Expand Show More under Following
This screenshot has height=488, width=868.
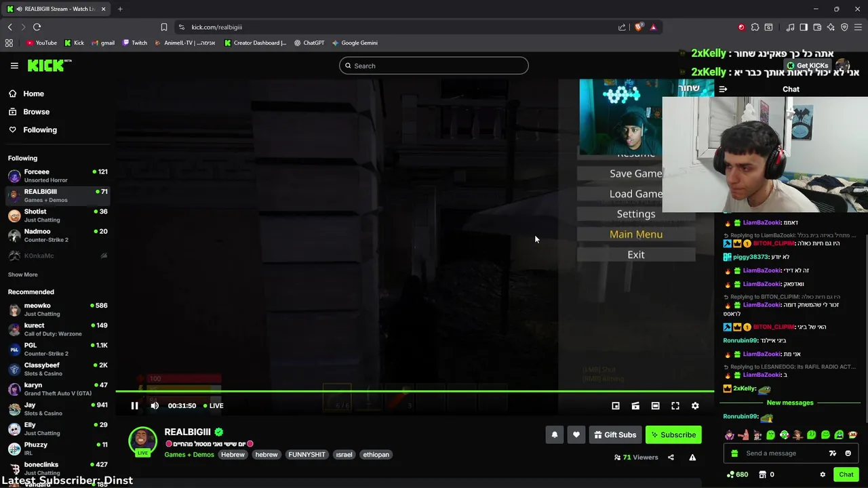(x=22, y=274)
